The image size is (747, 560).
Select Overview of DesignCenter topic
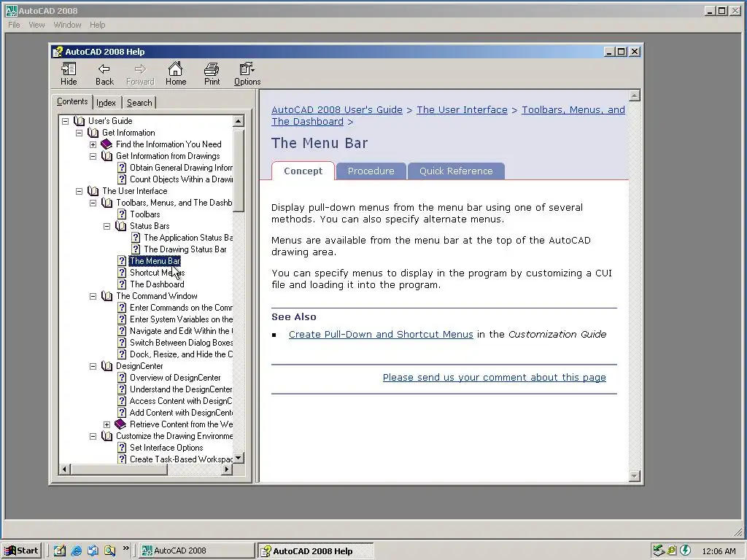coord(175,378)
